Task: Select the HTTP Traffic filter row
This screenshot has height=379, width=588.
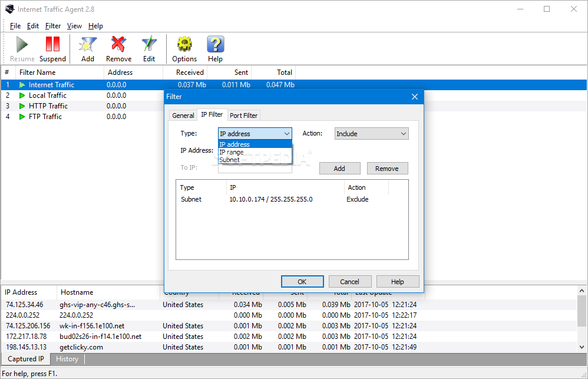Action: point(82,106)
